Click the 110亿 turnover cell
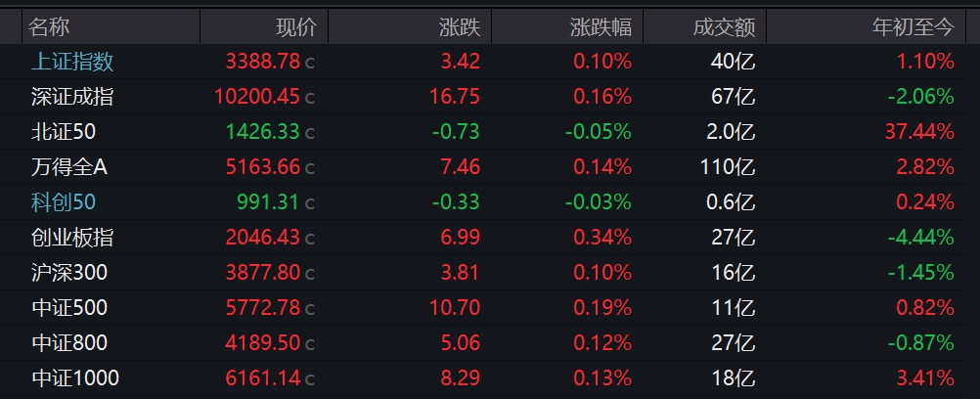980x399 pixels. pyautogui.click(x=728, y=167)
